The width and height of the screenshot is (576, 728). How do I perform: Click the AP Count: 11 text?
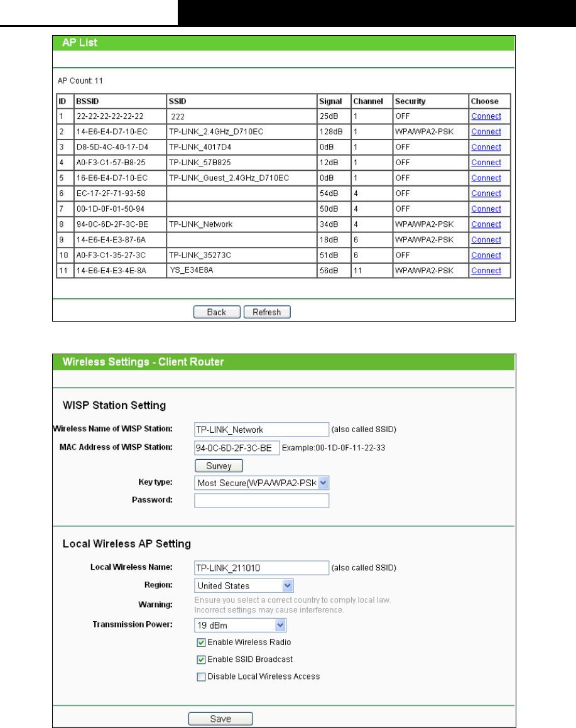pos(80,81)
